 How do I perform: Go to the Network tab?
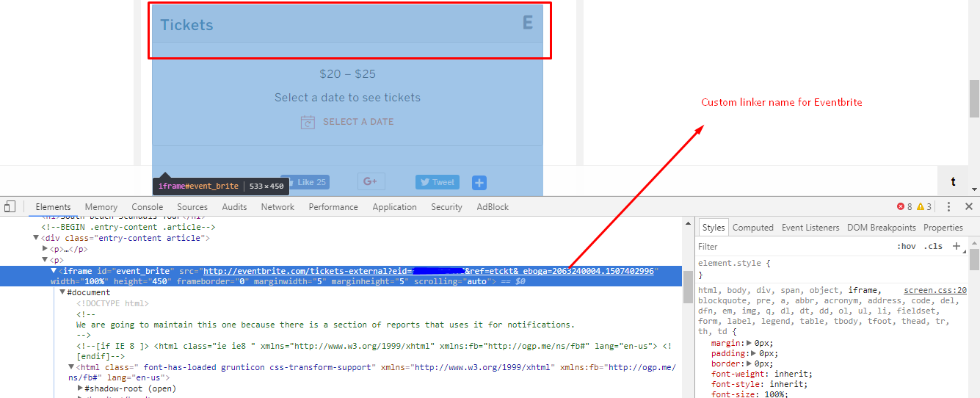point(277,207)
